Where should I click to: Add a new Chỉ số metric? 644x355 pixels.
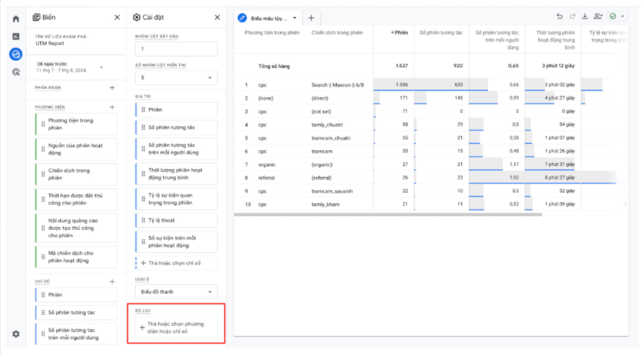(112, 282)
